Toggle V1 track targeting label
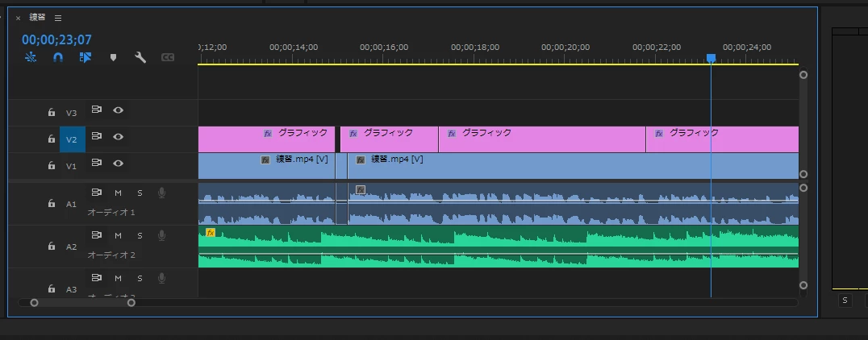Viewport: 868px width, 340px height. [72, 166]
